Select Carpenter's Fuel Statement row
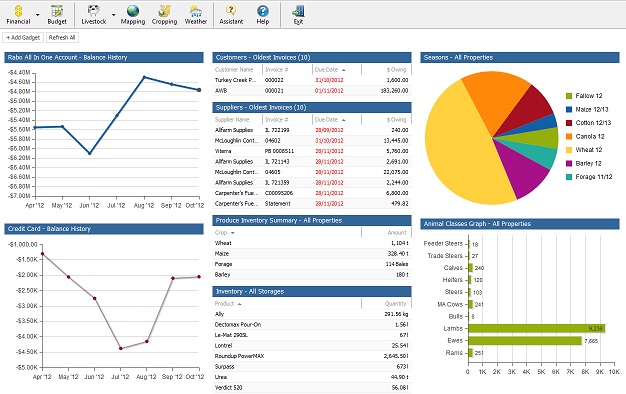This screenshot has height=394, width=626. click(x=312, y=204)
